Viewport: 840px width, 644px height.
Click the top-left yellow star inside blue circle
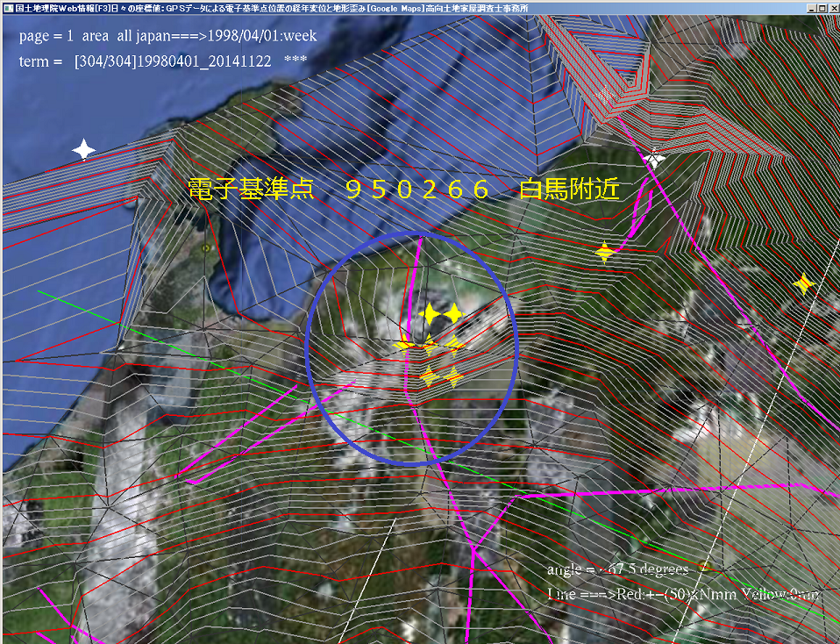coord(430,313)
